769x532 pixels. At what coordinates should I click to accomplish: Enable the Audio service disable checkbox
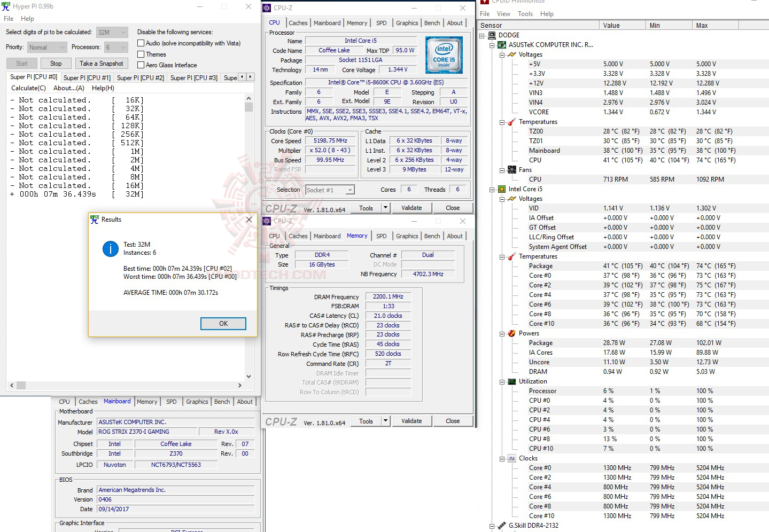pos(141,43)
